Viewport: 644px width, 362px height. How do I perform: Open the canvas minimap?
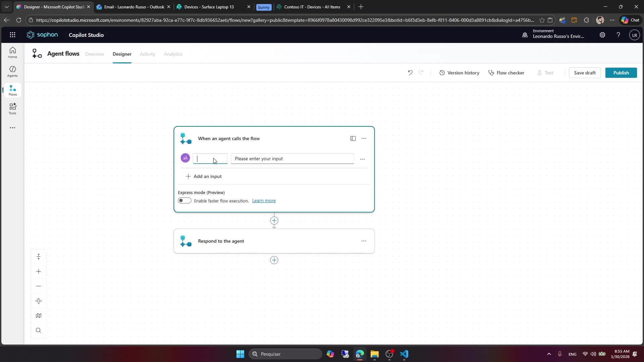pos(39,315)
